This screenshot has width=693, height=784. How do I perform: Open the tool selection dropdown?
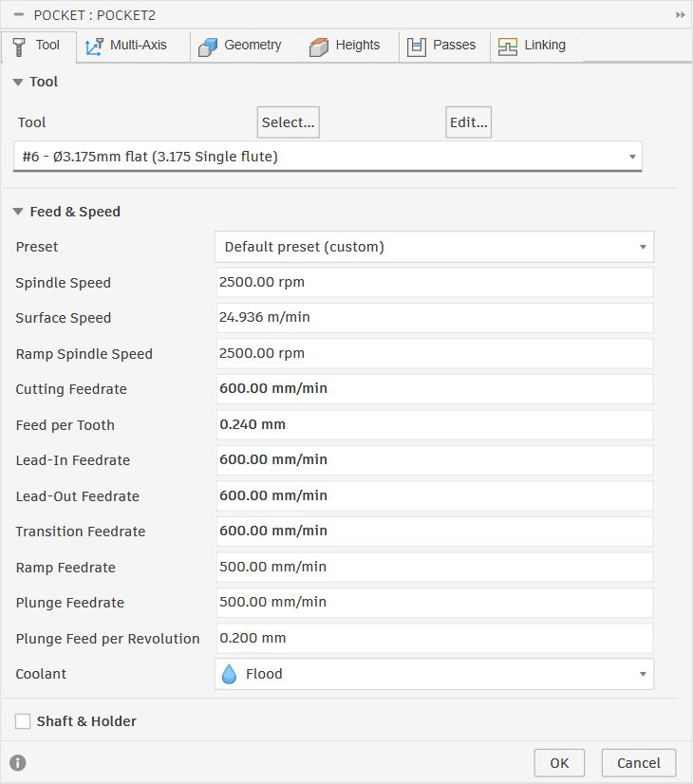pyautogui.click(x=328, y=157)
